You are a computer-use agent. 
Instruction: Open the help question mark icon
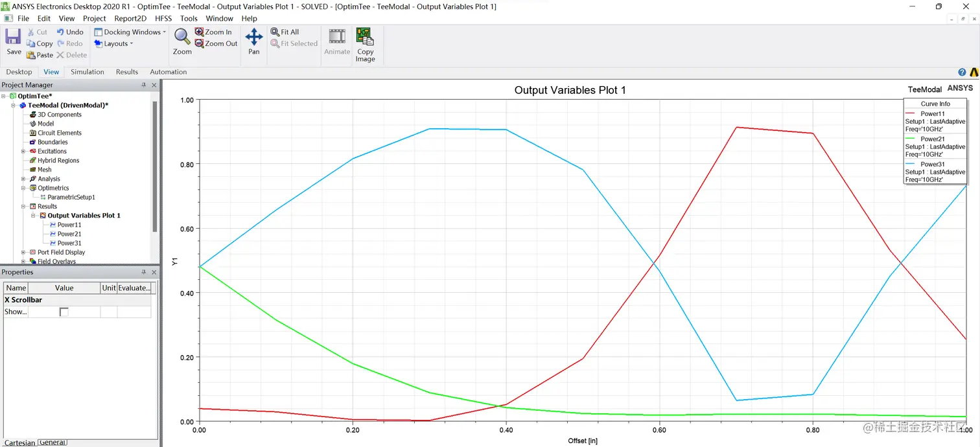tap(962, 73)
